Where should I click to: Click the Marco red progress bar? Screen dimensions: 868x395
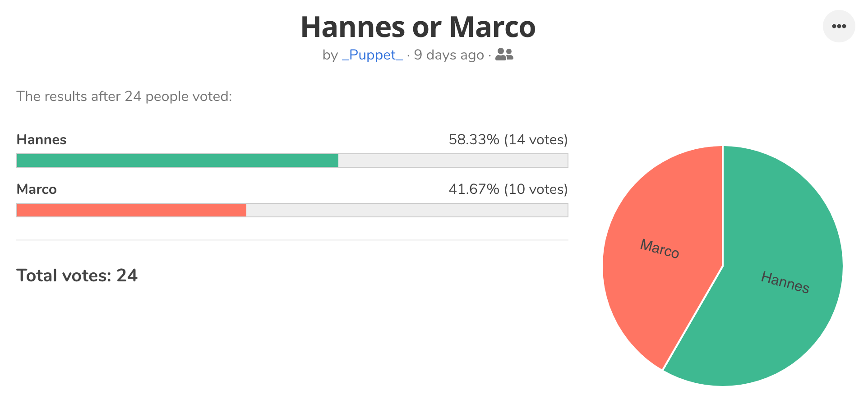(x=131, y=210)
